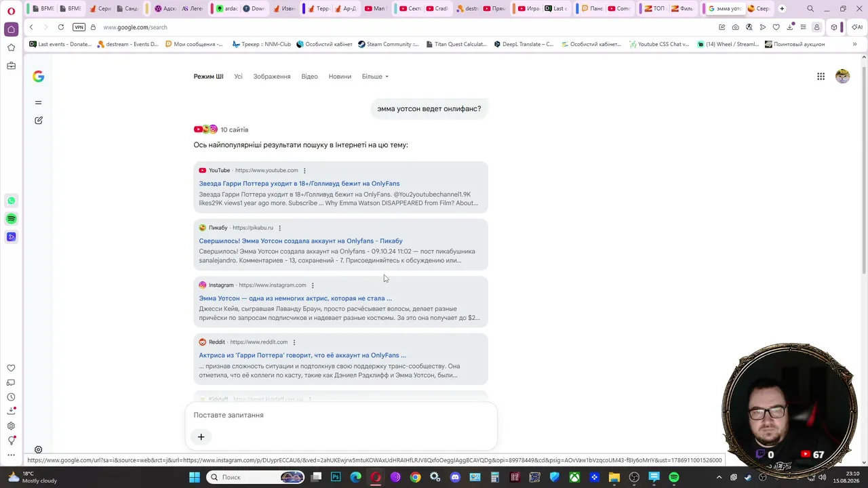Open the Instagram Эмма Уотсон result
This screenshot has width=868, height=488.
click(x=295, y=298)
